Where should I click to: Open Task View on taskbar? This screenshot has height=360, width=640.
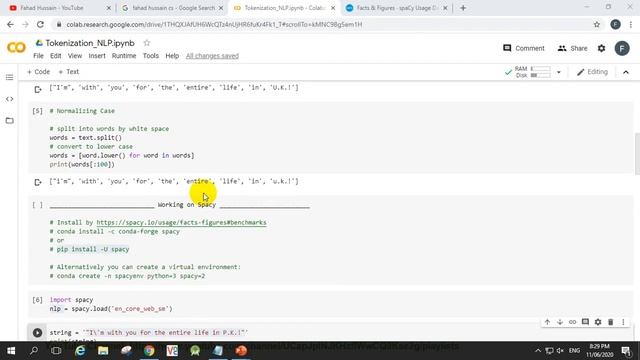point(56,351)
